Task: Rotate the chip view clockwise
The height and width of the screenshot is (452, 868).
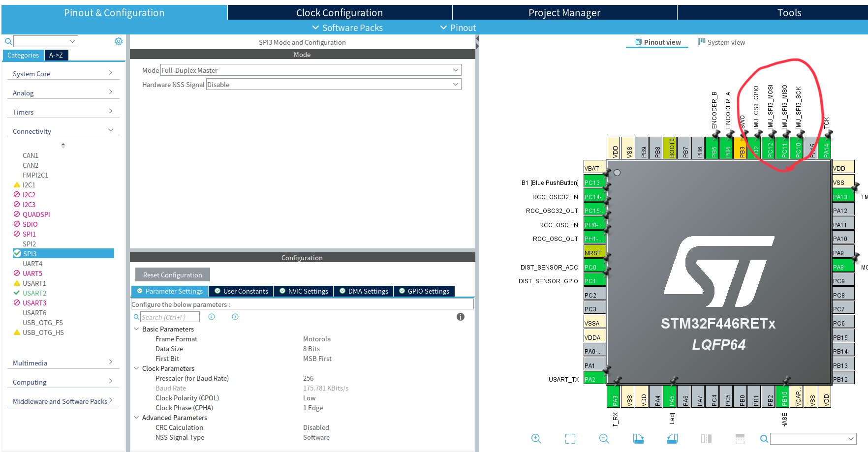Action: pyautogui.click(x=638, y=439)
